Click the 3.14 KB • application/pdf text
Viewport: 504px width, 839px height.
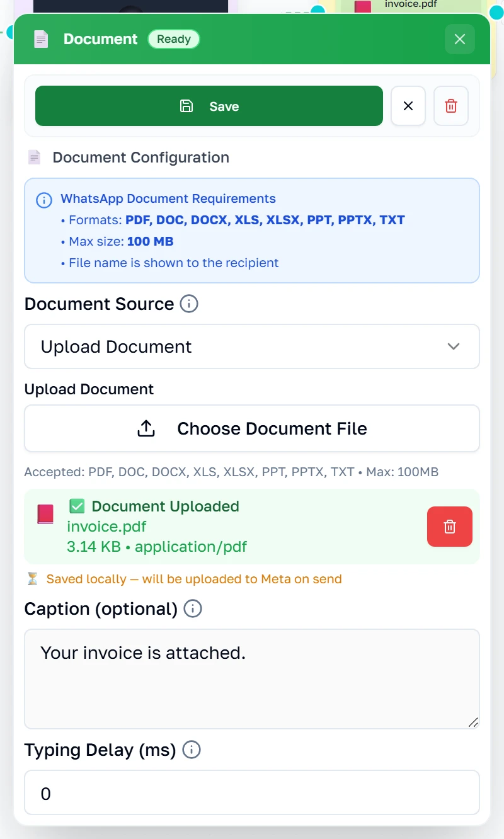(x=157, y=547)
